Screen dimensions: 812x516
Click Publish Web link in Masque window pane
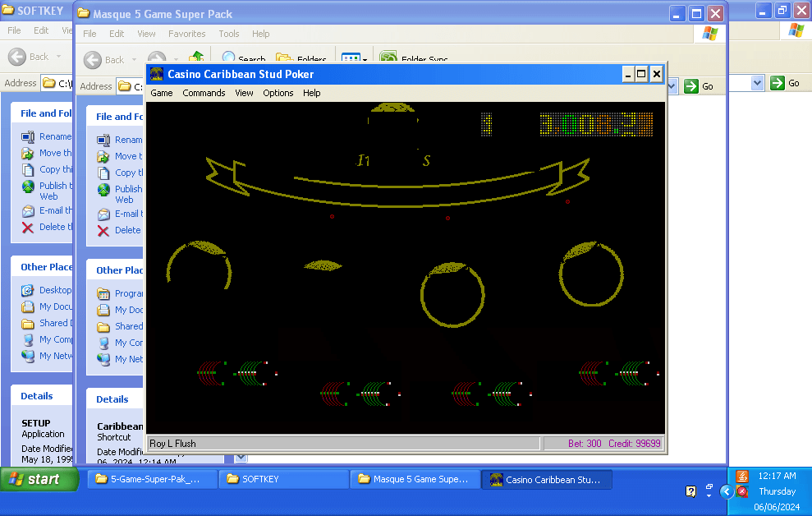pos(128,194)
